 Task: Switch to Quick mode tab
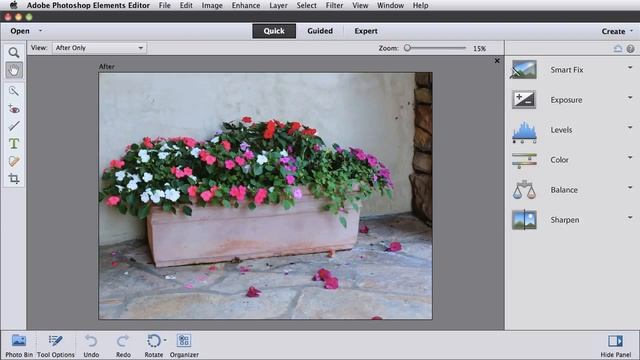click(x=274, y=31)
